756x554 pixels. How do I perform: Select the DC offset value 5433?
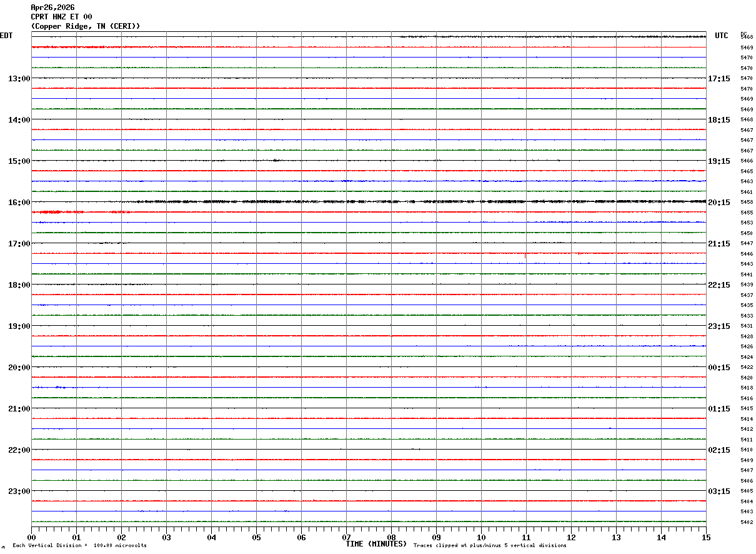(747, 316)
